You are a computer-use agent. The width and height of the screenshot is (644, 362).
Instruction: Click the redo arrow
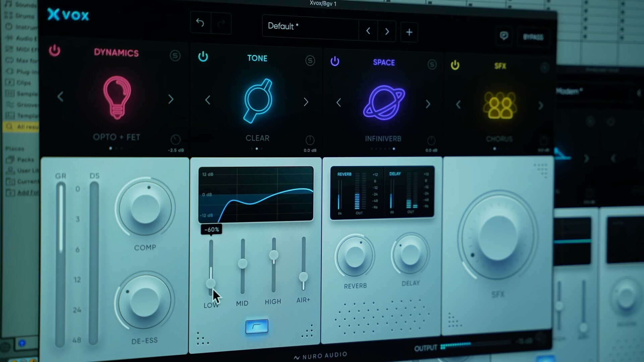[x=221, y=23]
